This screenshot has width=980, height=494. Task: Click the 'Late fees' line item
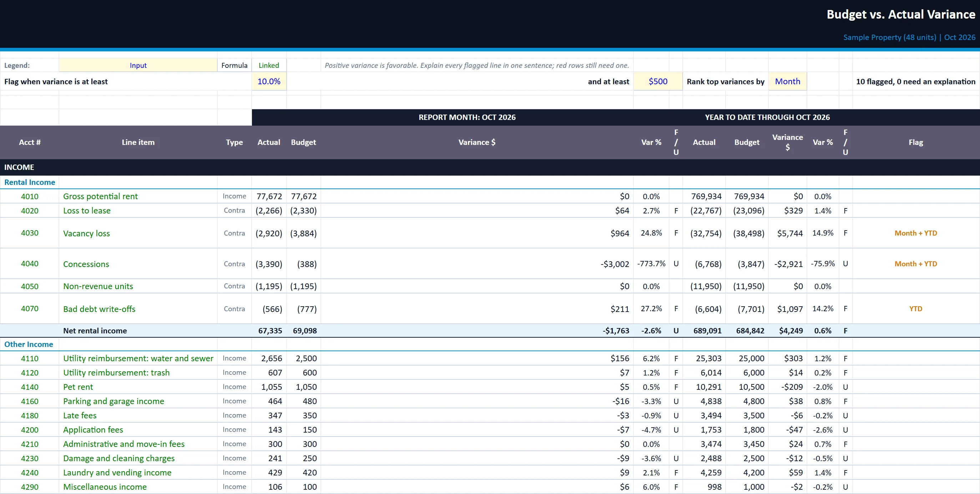(x=80, y=415)
